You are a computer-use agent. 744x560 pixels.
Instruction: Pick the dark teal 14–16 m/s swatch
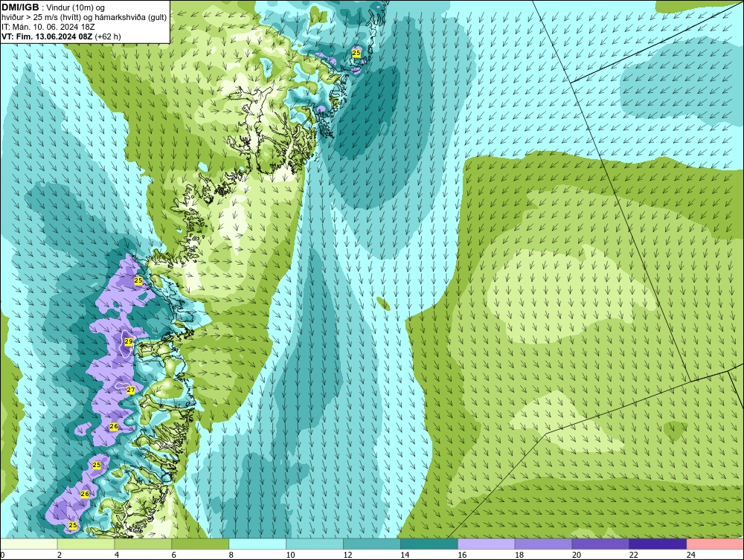(x=429, y=544)
